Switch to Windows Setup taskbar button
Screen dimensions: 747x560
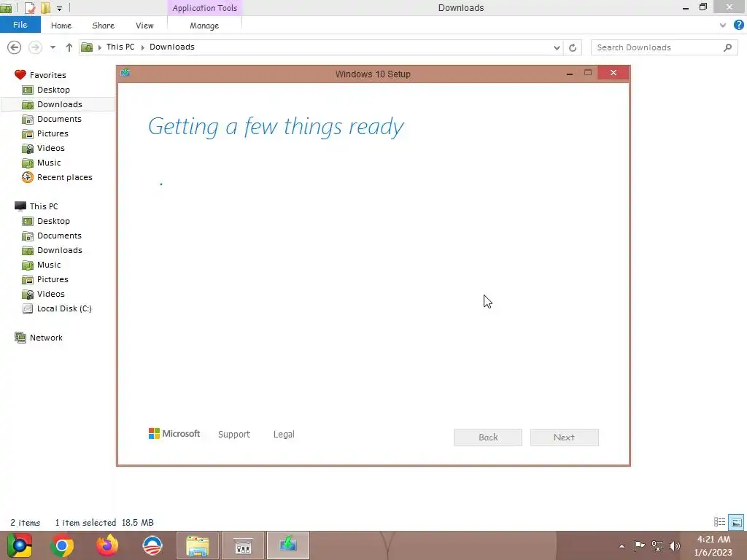tap(287, 545)
